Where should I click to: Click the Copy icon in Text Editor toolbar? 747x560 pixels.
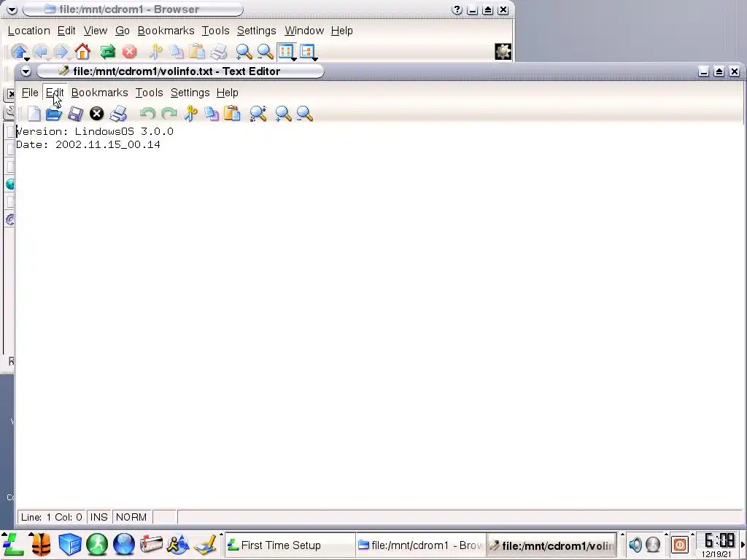point(211,113)
